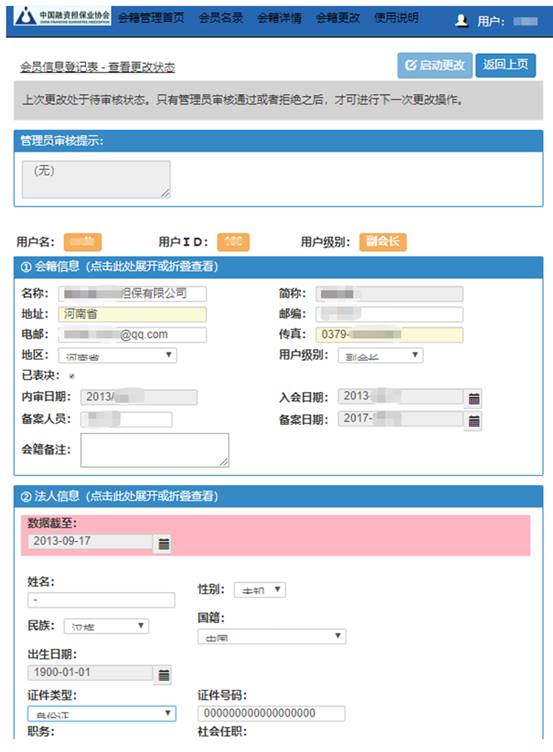The height and width of the screenshot is (752, 553).
Task: Click the association logo at top left
Action: point(62,16)
